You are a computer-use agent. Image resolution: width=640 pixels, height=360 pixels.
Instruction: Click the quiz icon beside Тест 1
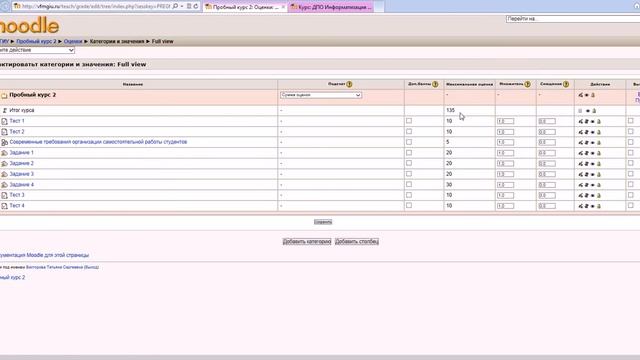pos(4,121)
